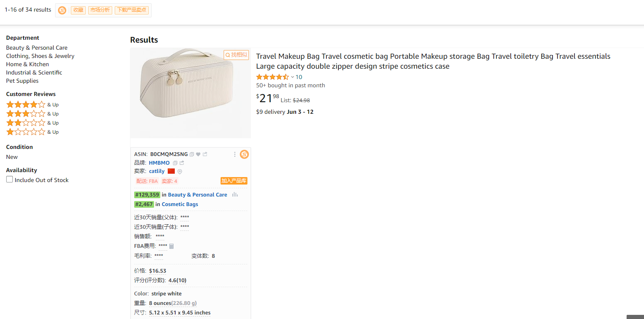Enable the Include Out of Stock checkbox
This screenshot has width=644, height=319.
click(10, 180)
